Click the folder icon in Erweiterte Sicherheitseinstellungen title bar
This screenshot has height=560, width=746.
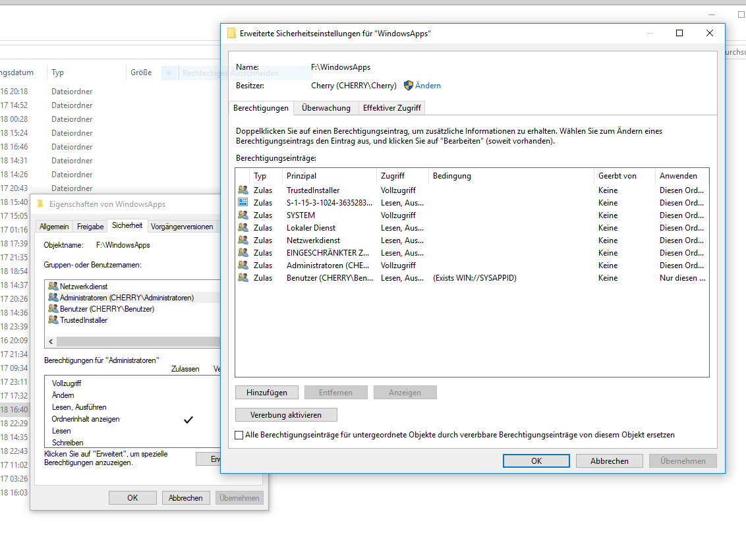click(x=232, y=34)
